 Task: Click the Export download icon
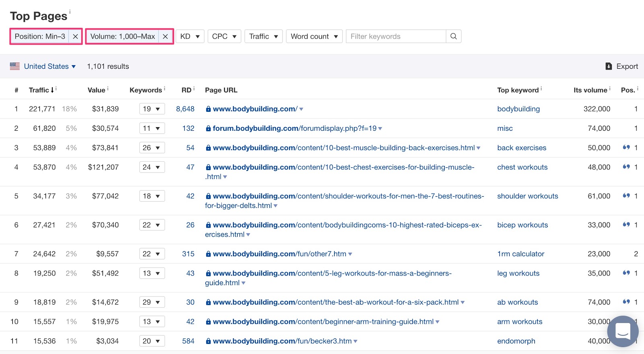(x=609, y=66)
